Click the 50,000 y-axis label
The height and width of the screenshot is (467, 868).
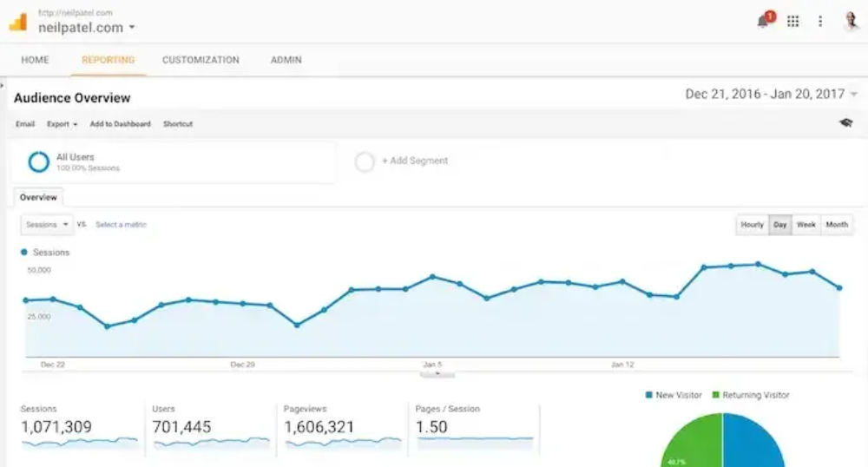[x=39, y=270]
